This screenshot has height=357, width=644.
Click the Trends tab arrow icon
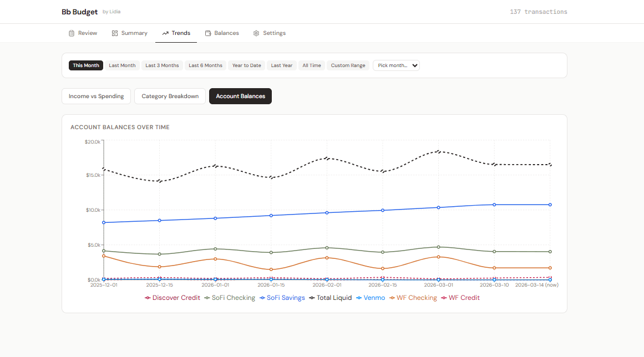pos(165,33)
